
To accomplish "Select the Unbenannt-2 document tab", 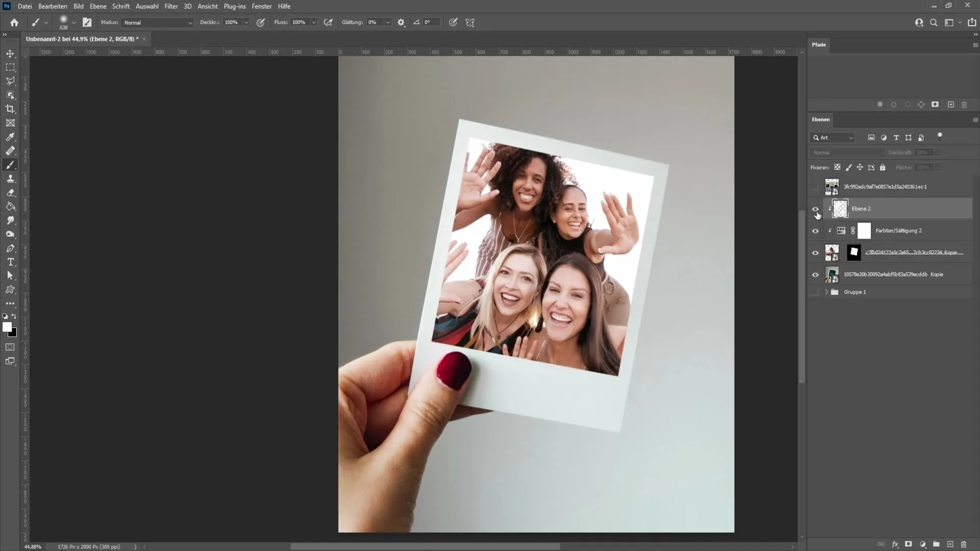I will pos(82,39).
